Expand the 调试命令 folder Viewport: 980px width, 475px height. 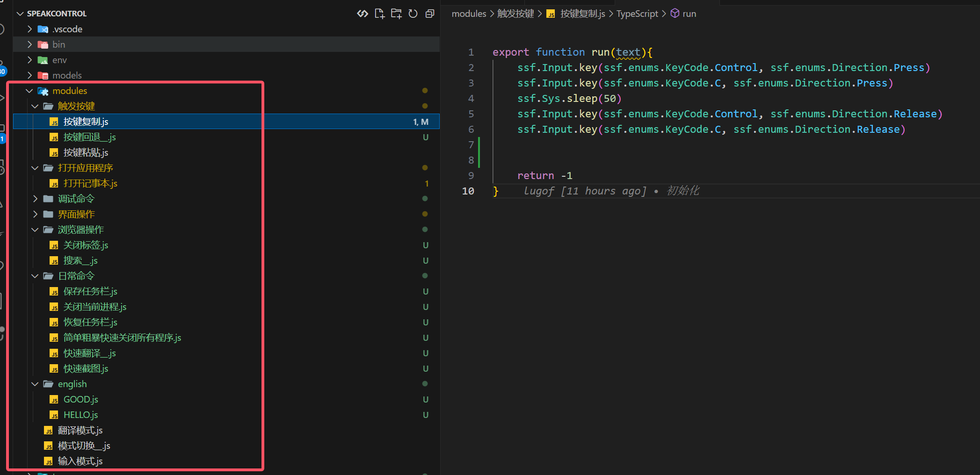pyautogui.click(x=35, y=199)
